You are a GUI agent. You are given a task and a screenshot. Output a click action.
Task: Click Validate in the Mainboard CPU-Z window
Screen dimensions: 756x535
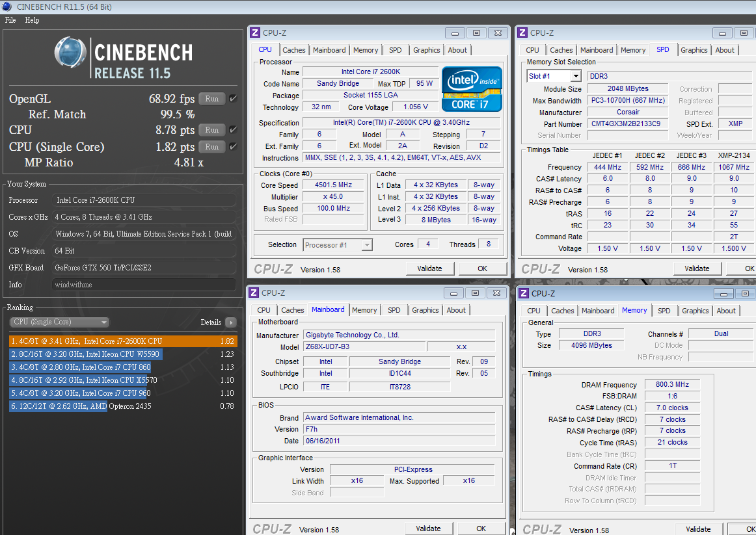pyautogui.click(x=428, y=528)
